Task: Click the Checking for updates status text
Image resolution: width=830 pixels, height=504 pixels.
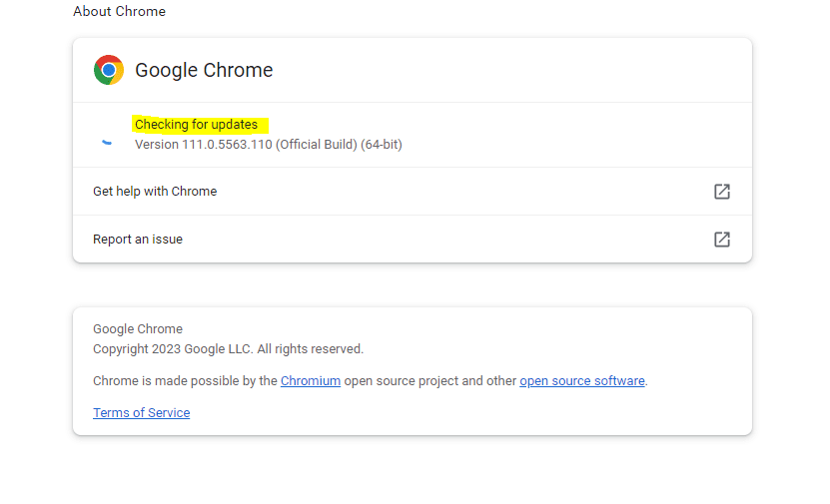Action: tap(196, 125)
